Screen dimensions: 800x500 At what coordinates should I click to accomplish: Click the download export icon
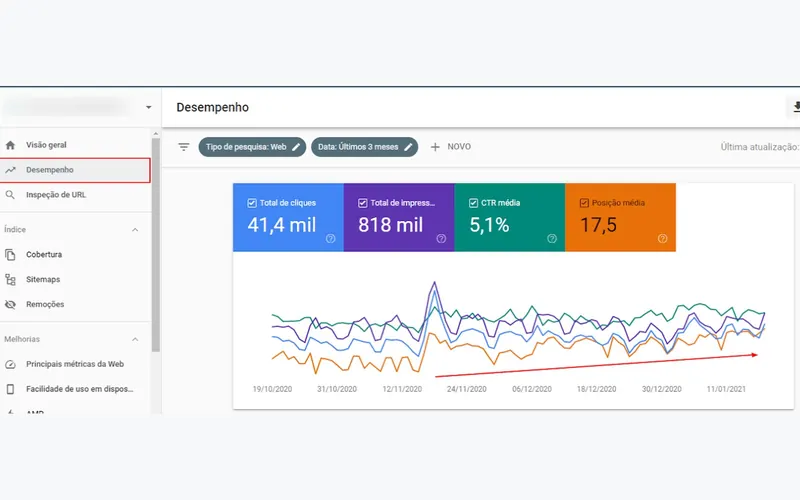pos(795,107)
